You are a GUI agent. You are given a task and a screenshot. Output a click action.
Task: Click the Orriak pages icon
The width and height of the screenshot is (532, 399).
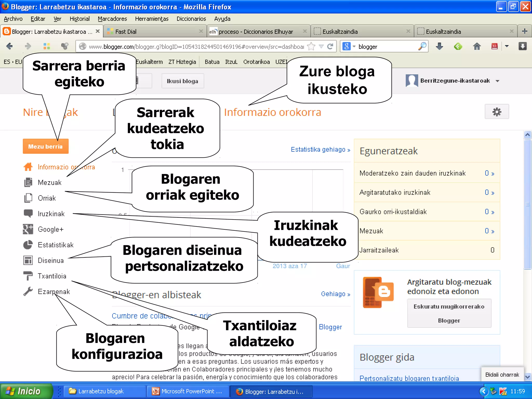tap(28, 198)
